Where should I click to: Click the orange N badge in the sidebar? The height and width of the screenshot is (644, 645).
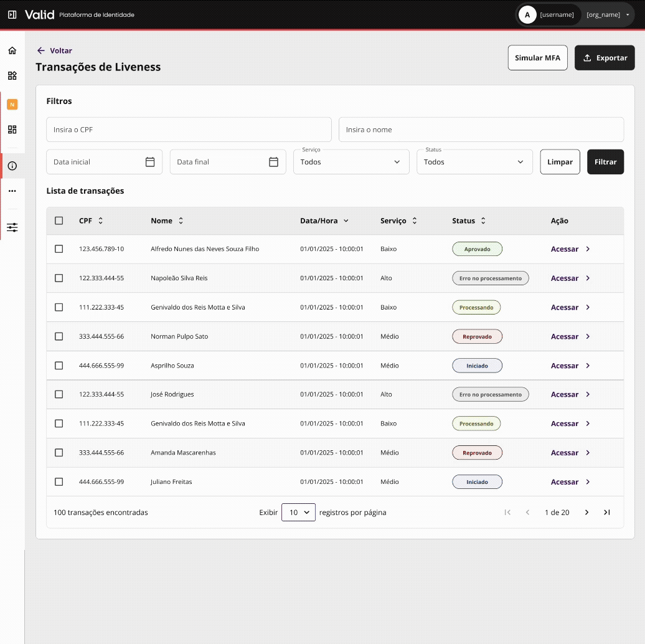coord(12,105)
